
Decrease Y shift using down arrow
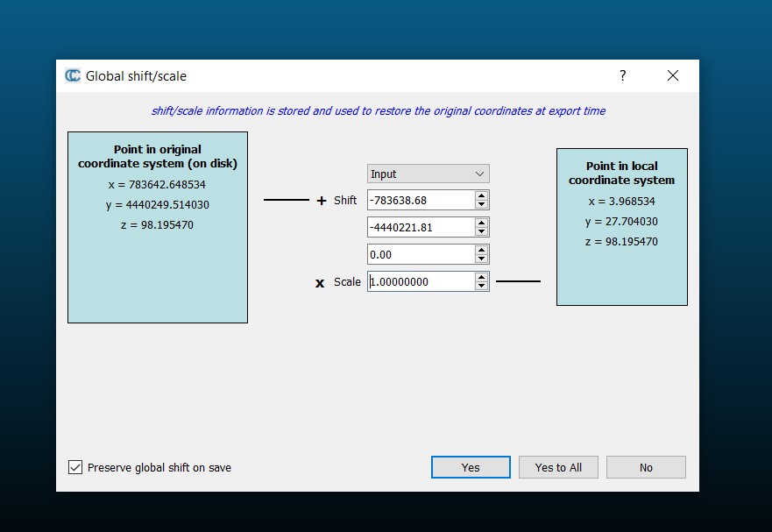click(481, 232)
